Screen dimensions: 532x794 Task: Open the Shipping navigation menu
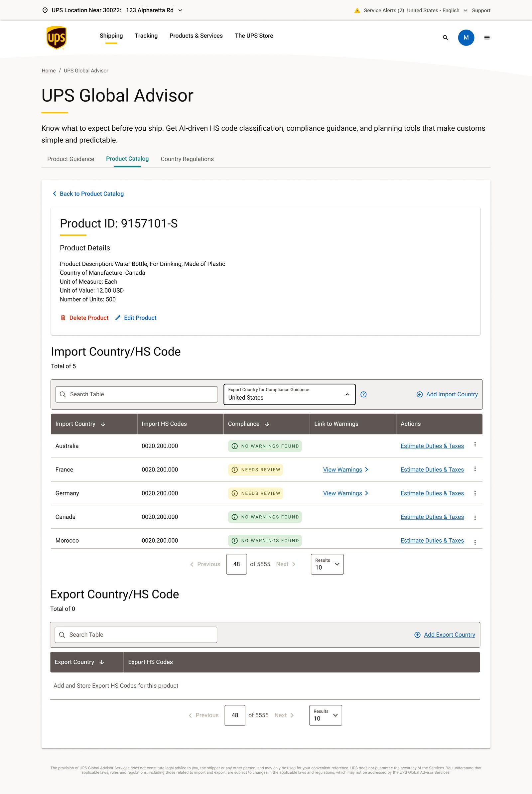point(111,36)
